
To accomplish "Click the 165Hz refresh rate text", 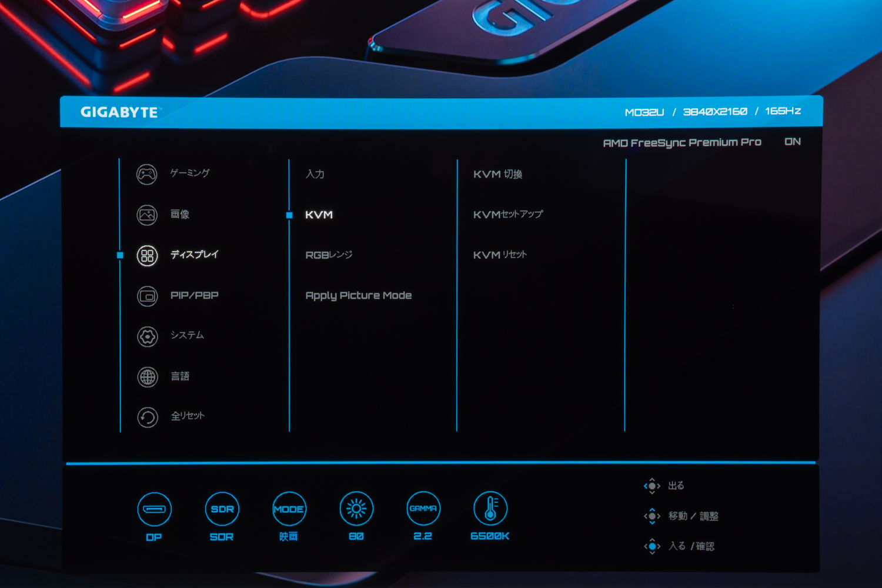I will tap(783, 111).
